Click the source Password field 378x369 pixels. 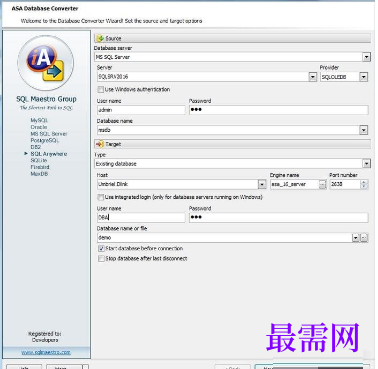tap(278, 110)
